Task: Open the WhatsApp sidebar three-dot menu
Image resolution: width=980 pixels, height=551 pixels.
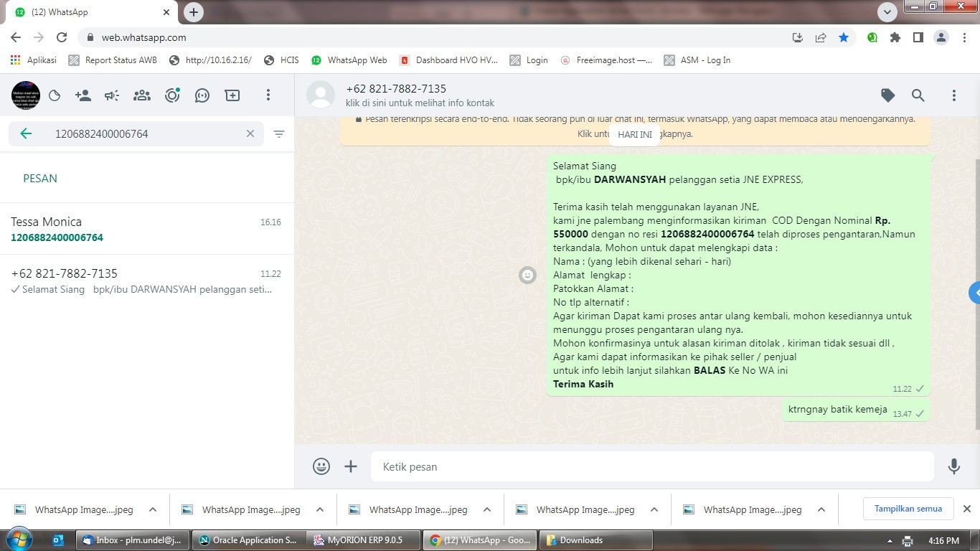Action: tap(268, 95)
